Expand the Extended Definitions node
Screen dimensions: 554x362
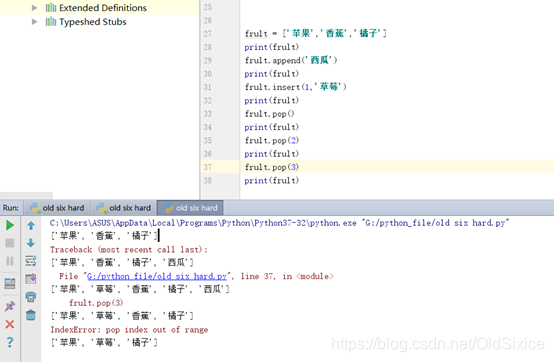click(34, 8)
